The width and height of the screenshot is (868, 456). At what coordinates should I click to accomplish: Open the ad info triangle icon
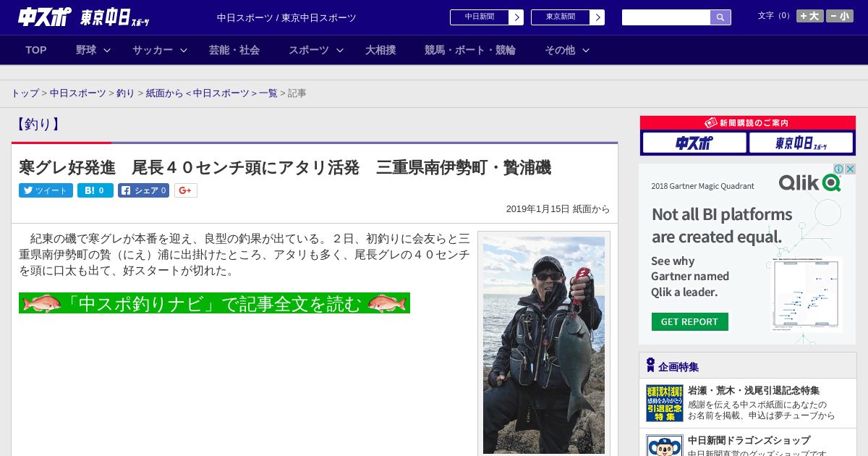tap(839, 169)
